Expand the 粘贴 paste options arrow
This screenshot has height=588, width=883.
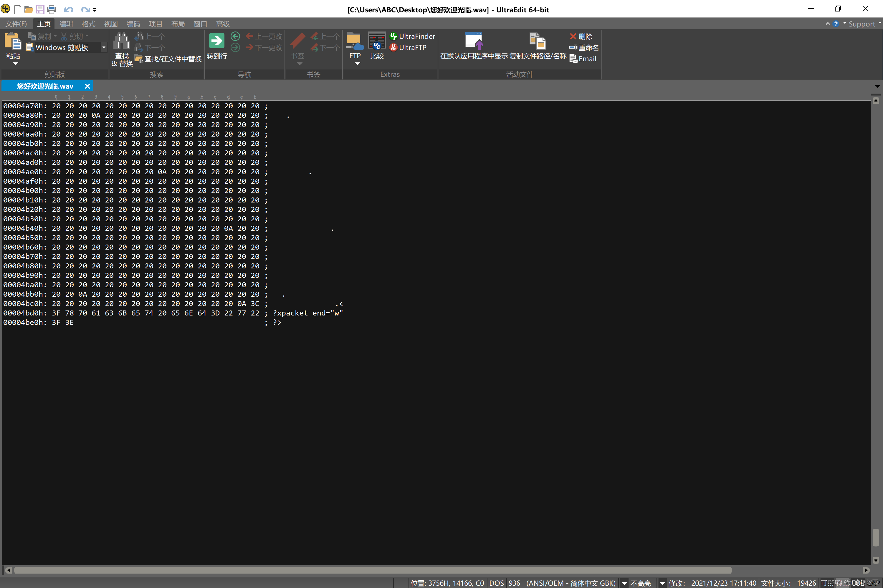[x=15, y=64]
